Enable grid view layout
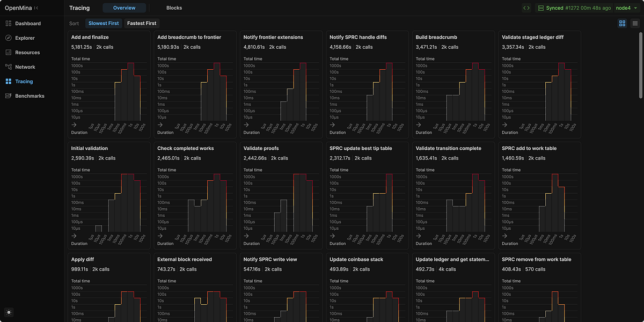Viewport: 644px width, 322px height. point(623,24)
